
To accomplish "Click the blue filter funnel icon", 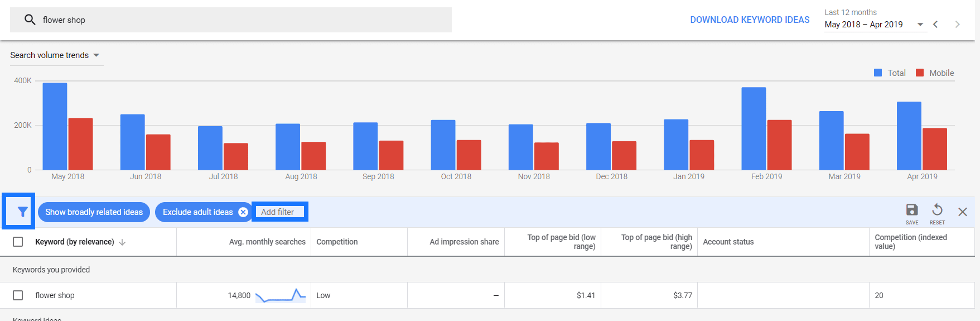I will (22, 212).
